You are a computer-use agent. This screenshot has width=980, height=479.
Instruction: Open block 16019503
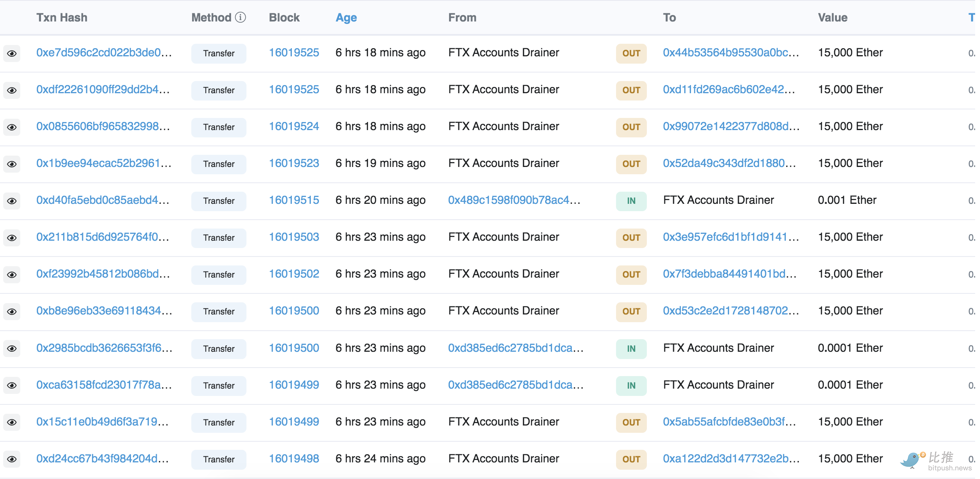coord(294,237)
